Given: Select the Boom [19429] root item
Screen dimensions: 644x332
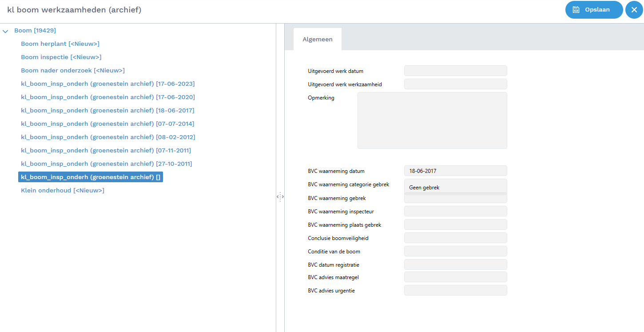Looking at the screenshot, I should 35,31.
